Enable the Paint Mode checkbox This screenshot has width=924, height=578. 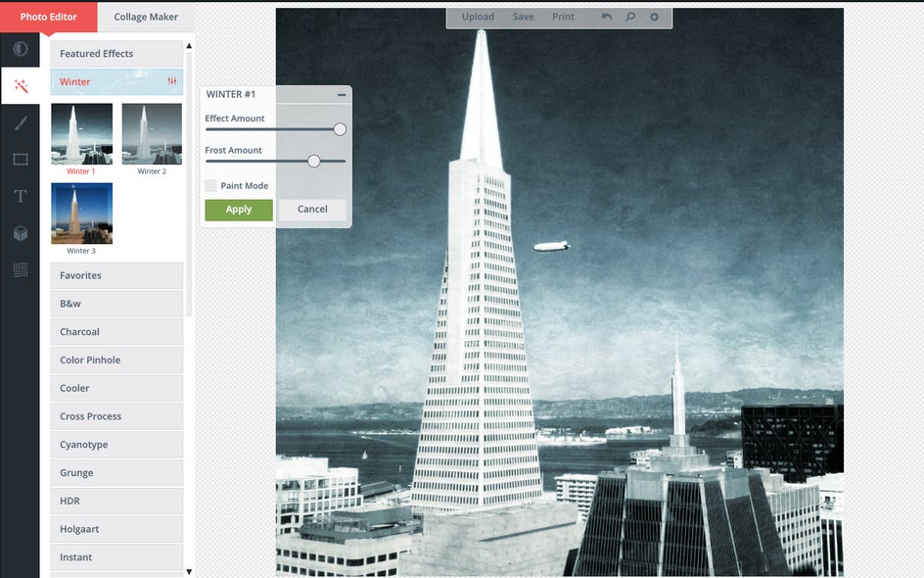[x=210, y=186]
